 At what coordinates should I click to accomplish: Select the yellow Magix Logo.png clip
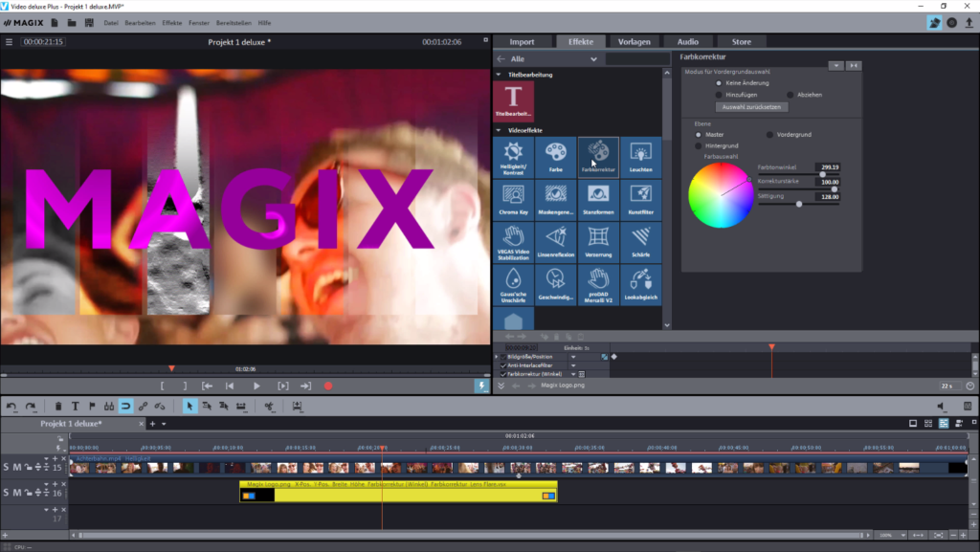[398, 492]
